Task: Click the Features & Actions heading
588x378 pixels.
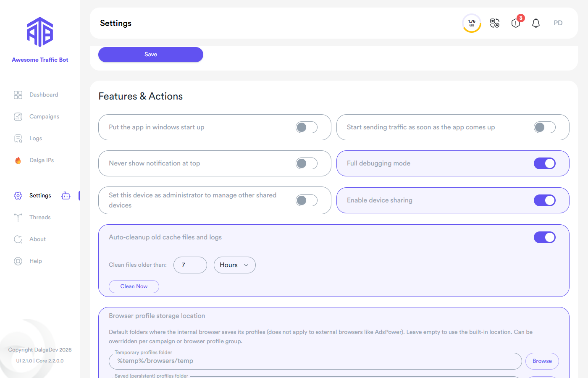Action: [x=141, y=96]
